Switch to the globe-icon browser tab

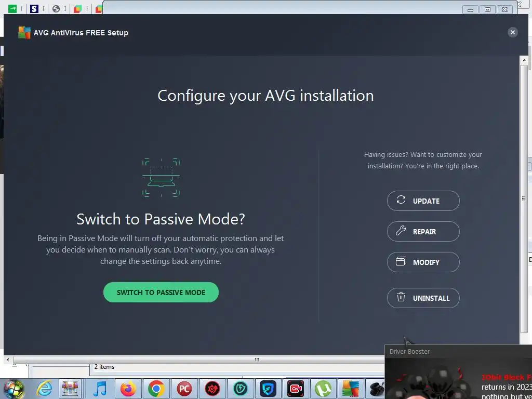(56, 9)
